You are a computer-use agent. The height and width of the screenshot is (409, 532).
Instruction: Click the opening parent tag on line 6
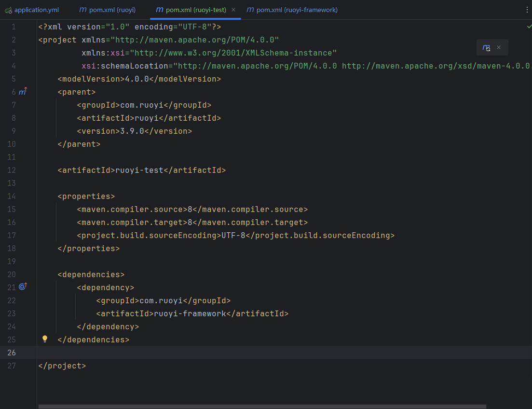pyautogui.click(x=77, y=92)
